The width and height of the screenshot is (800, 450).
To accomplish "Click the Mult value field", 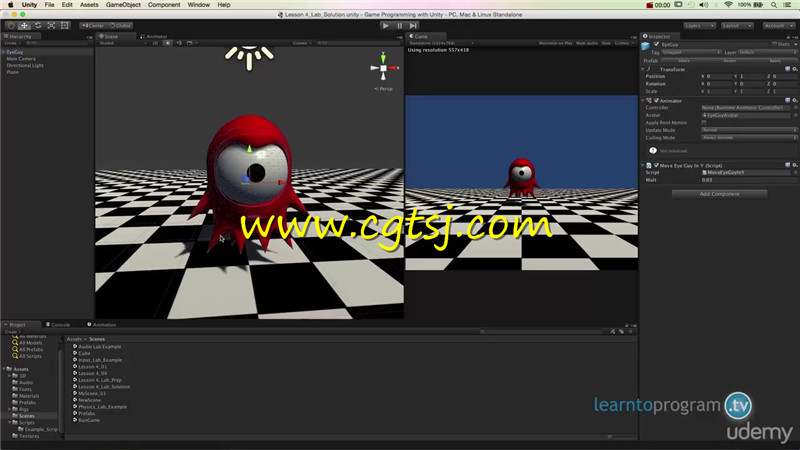I will (749, 180).
